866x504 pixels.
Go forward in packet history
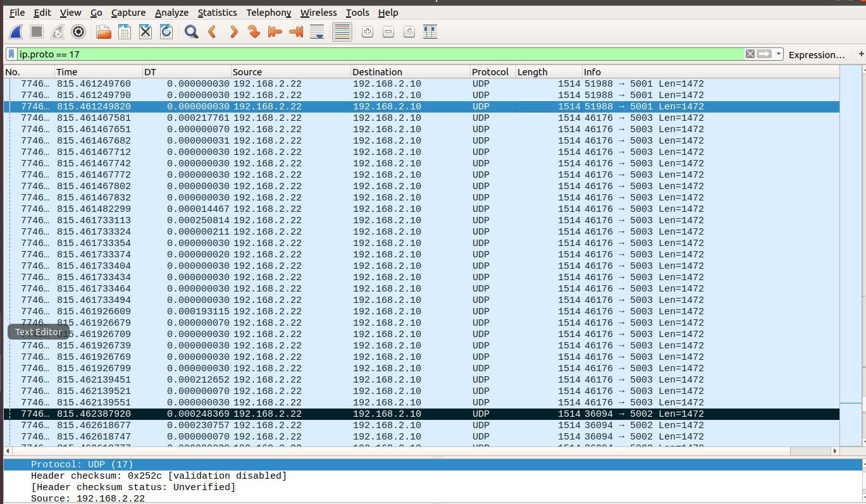tap(233, 32)
